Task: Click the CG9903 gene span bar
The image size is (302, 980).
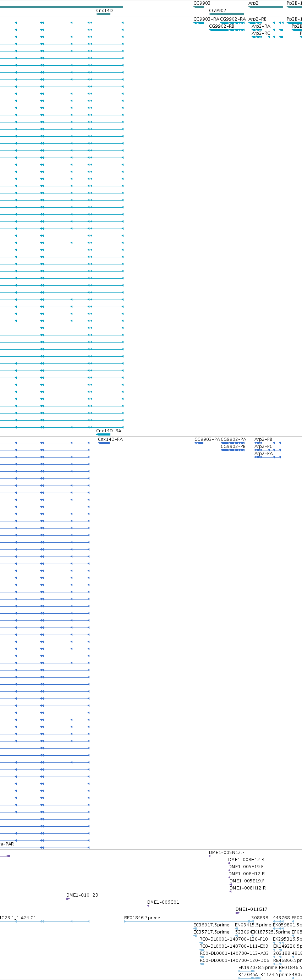Action: pos(198,6)
